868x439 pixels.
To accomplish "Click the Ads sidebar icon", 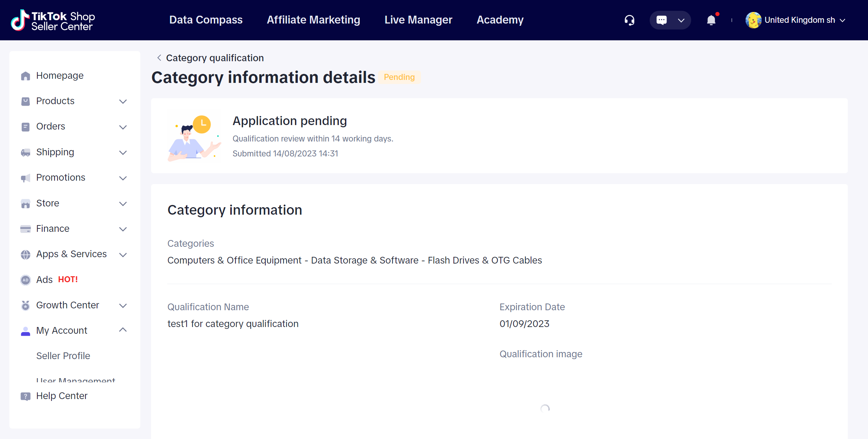I will click(25, 280).
